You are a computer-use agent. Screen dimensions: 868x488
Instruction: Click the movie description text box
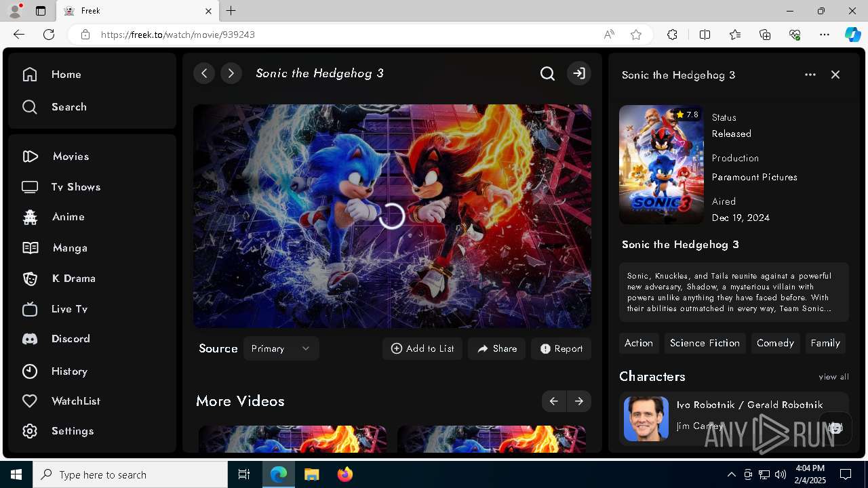734,292
